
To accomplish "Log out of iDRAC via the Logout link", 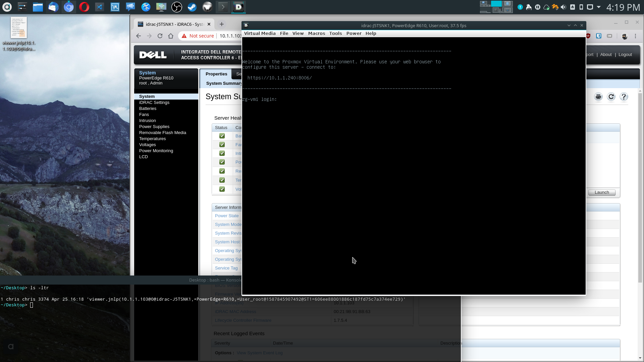I will (x=625, y=55).
